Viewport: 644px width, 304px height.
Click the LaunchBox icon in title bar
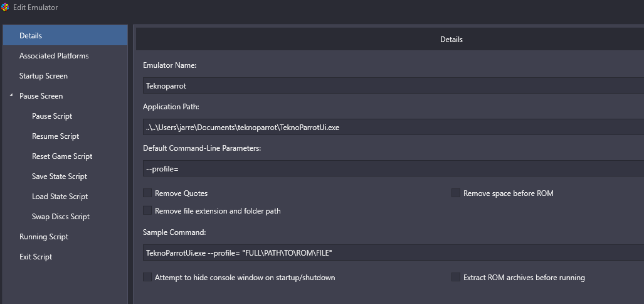pos(5,8)
